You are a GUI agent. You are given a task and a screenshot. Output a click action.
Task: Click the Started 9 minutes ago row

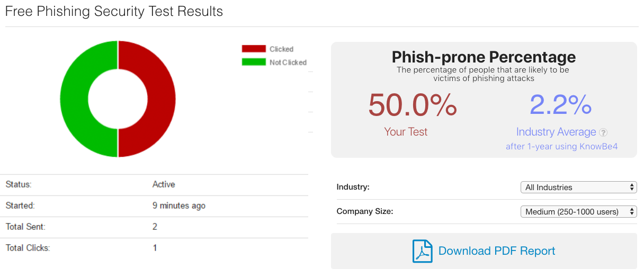[154, 206]
